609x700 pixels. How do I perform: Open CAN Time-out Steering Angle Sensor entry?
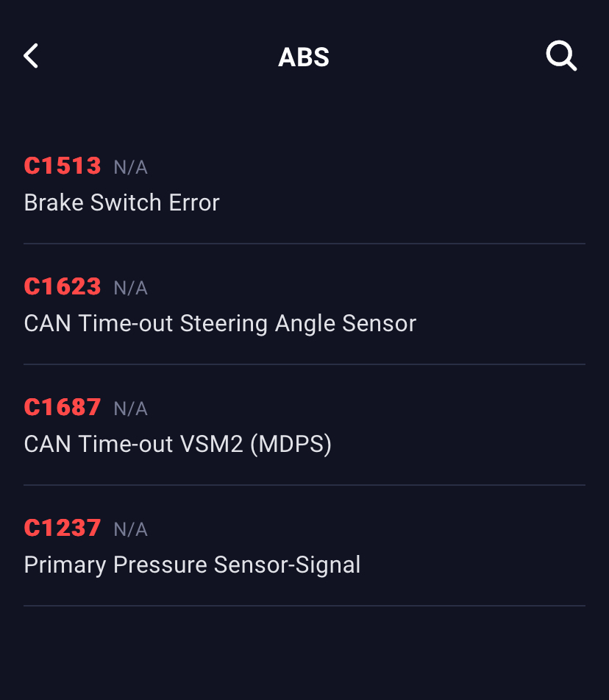coord(220,323)
